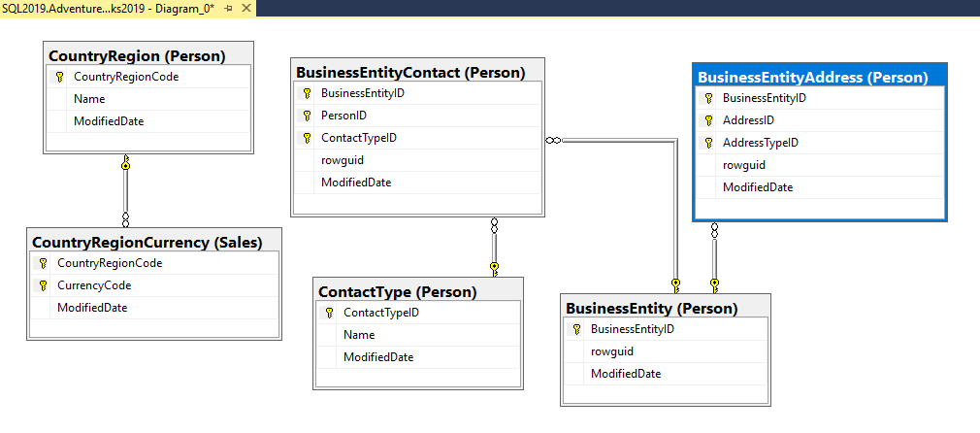
Task: Click key icon beside PersonID
Action: 307,116
